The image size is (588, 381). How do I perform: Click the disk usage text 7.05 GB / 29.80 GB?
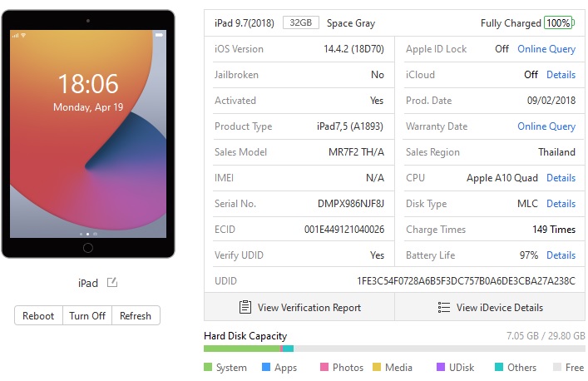pos(546,335)
